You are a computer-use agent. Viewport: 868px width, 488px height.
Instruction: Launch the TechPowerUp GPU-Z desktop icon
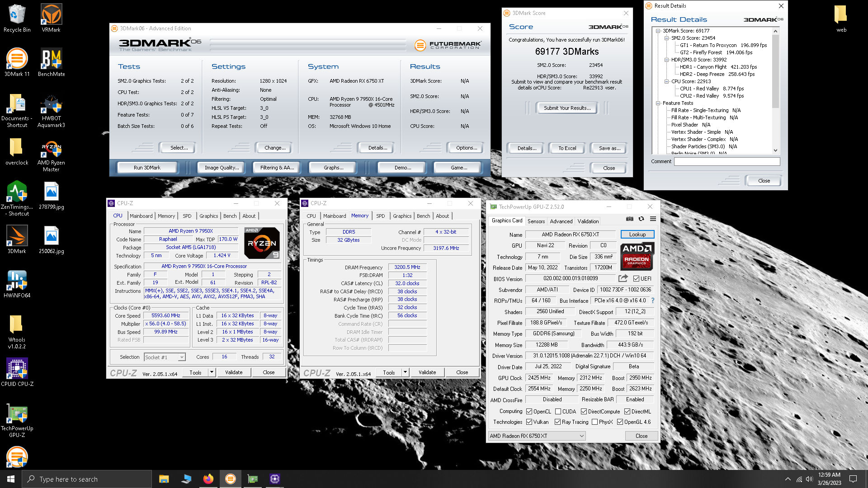click(17, 420)
